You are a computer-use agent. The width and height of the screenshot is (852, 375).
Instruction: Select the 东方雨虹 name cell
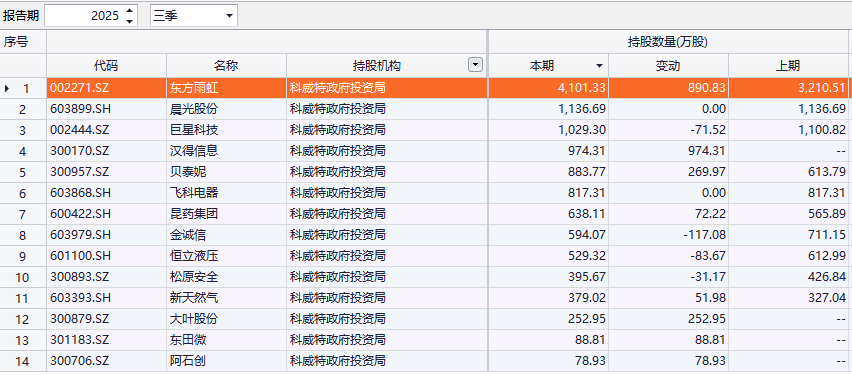point(226,88)
